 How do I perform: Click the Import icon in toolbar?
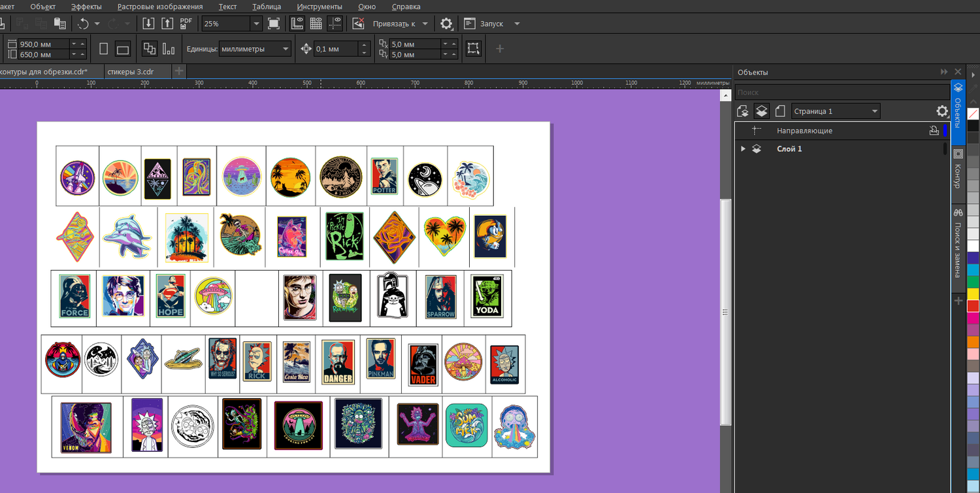click(148, 24)
